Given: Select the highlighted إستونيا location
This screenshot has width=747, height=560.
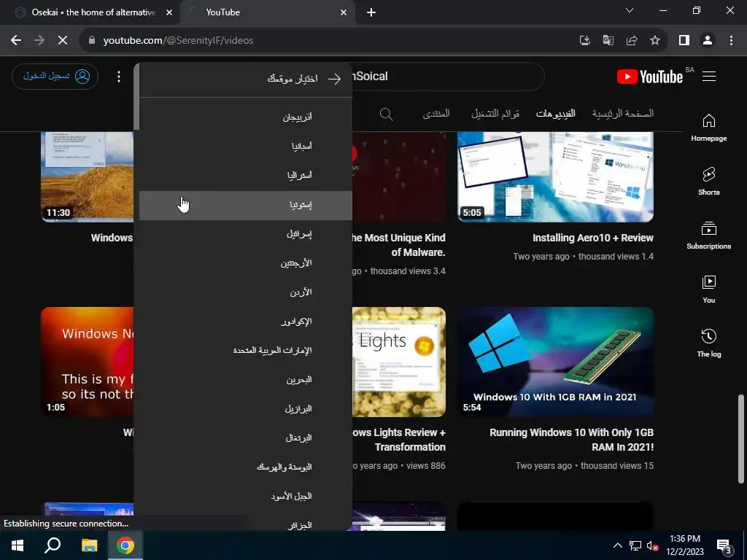Looking at the screenshot, I should click(x=246, y=205).
